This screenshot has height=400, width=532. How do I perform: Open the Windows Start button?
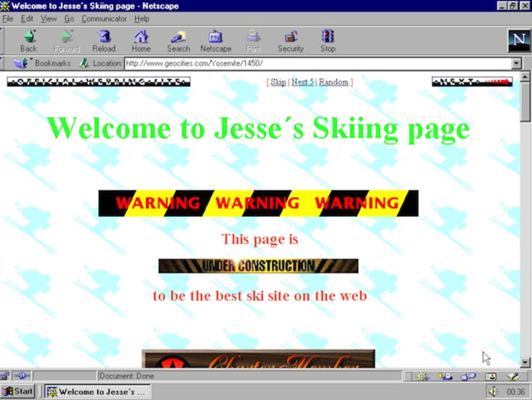click(17, 391)
